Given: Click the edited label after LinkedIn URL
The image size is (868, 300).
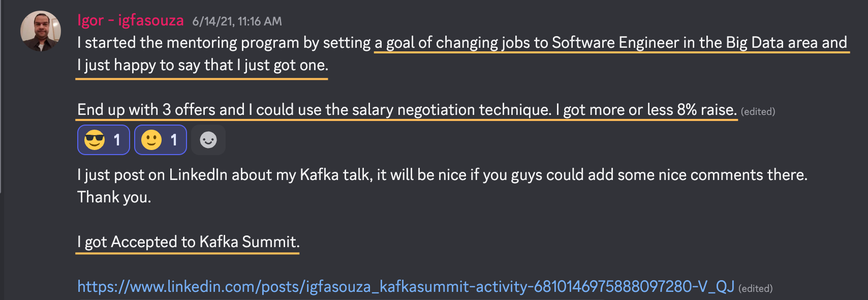Looking at the screenshot, I should click(755, 289).
